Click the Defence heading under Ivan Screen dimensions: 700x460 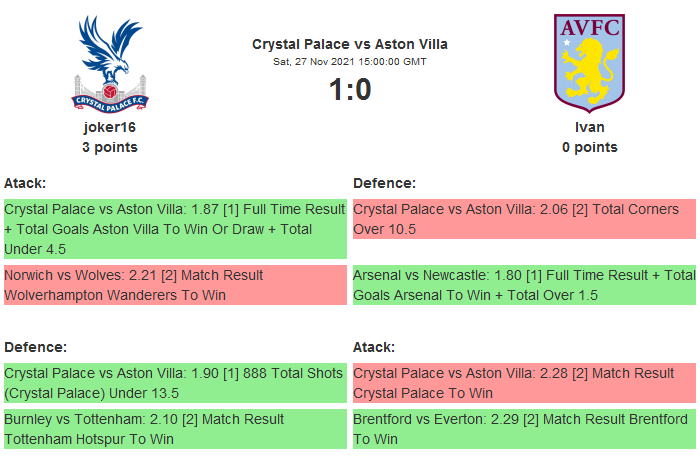click(x=384, y=183)
